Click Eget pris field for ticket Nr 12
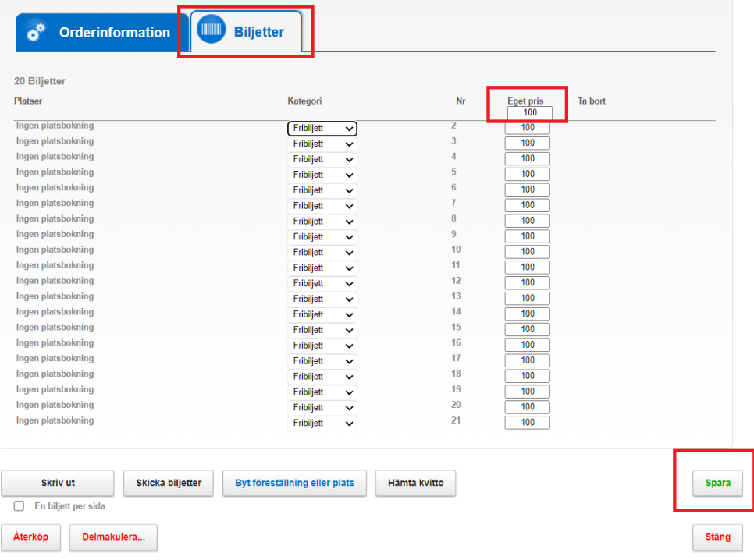Viewport: 754px width, 560px height. tap(528, 282)
